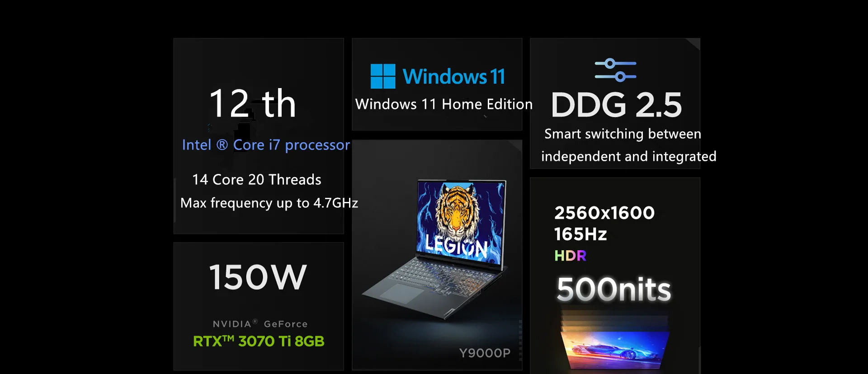
Task: Click the RTX 3070 Ti 8GB label
Action: tap(259, 341)
